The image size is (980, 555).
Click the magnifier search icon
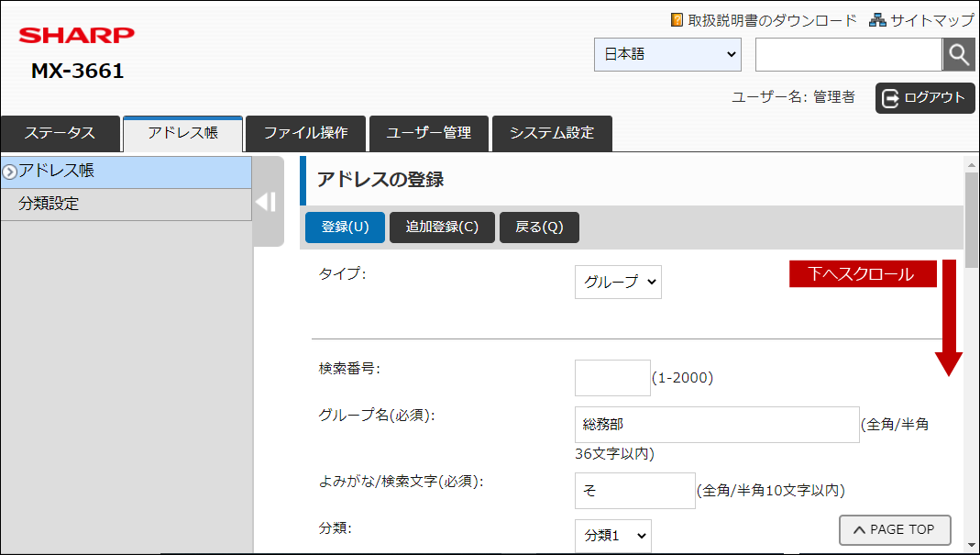click(x=958, y=54)
